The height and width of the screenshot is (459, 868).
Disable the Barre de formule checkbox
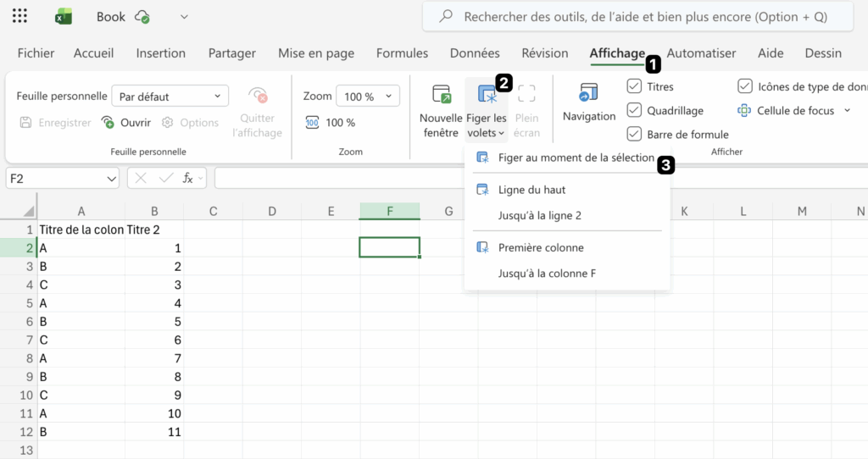(x=634, y=134)
